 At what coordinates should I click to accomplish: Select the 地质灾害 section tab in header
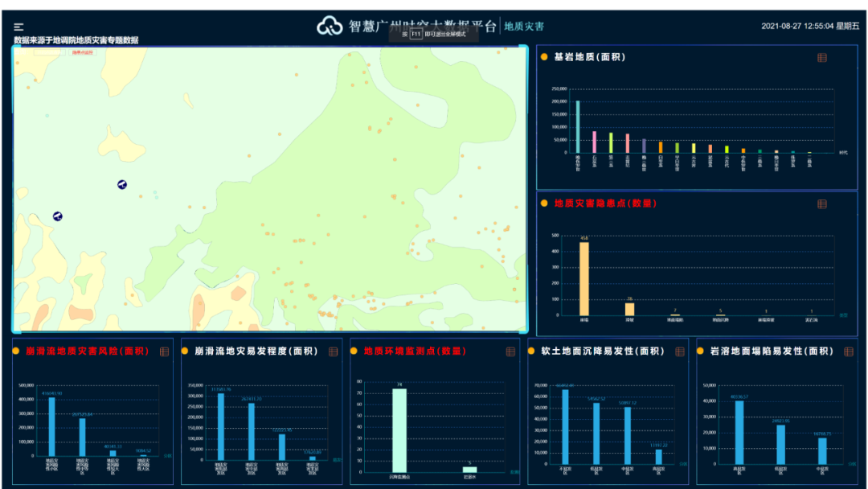point(524,26)
